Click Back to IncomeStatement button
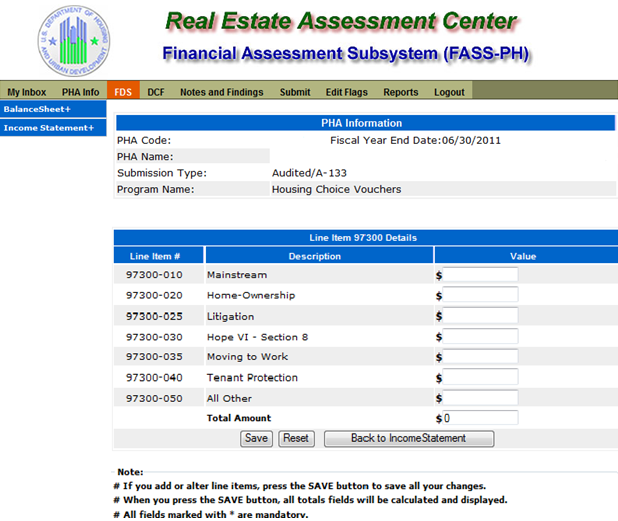Viewport: 618px width, 521px height. (x=409, y=438)
